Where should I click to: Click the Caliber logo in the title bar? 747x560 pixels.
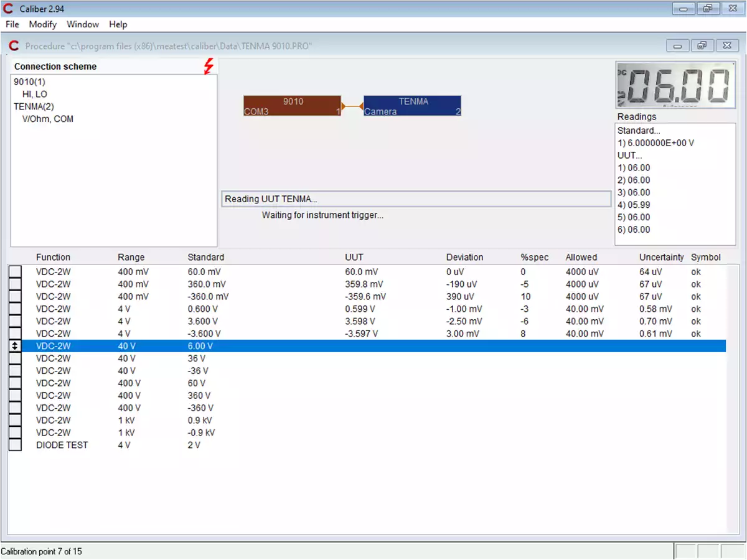[9, 9]
